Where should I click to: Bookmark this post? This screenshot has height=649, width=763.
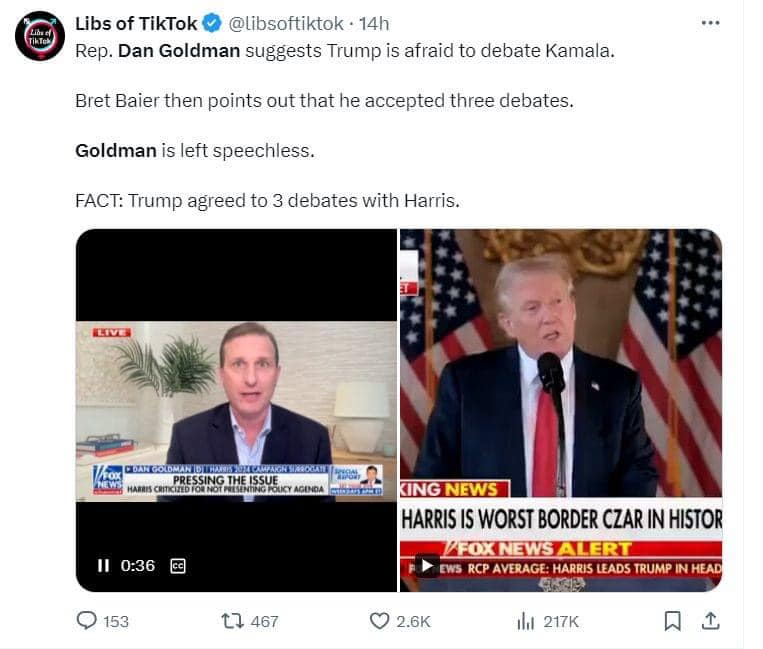[x=672, y=621]
